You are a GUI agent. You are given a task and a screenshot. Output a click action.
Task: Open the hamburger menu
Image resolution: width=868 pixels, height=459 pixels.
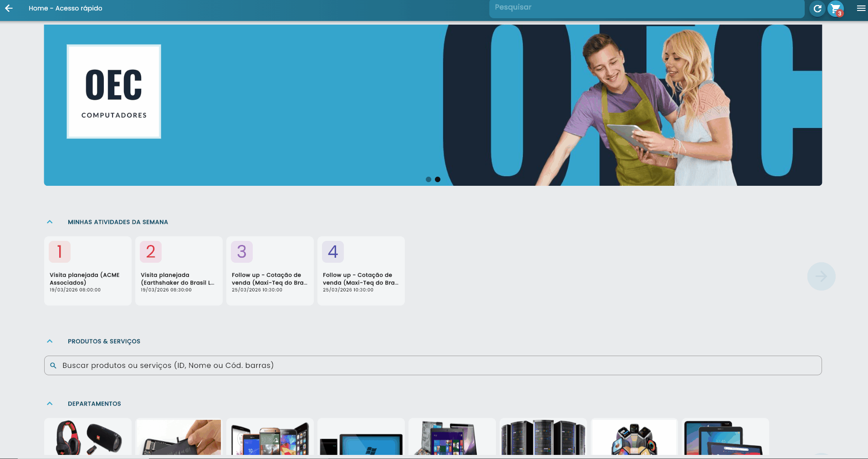[861, 8]
